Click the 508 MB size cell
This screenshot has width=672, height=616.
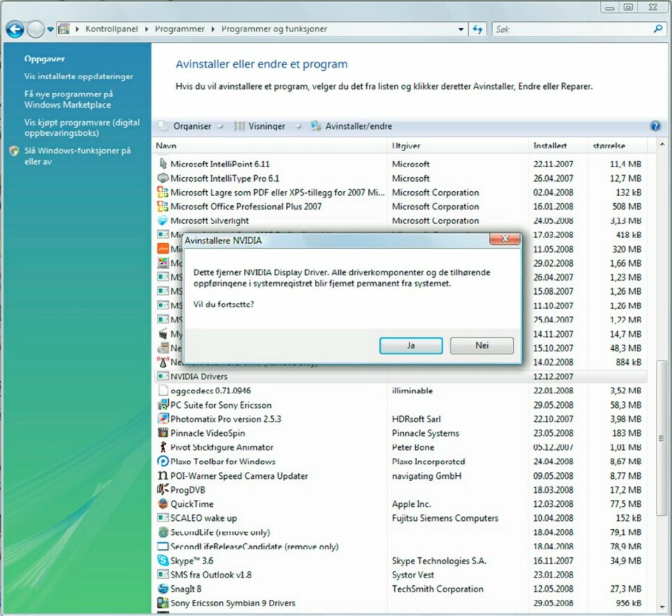pyautogui.click(x=626, y=206)
